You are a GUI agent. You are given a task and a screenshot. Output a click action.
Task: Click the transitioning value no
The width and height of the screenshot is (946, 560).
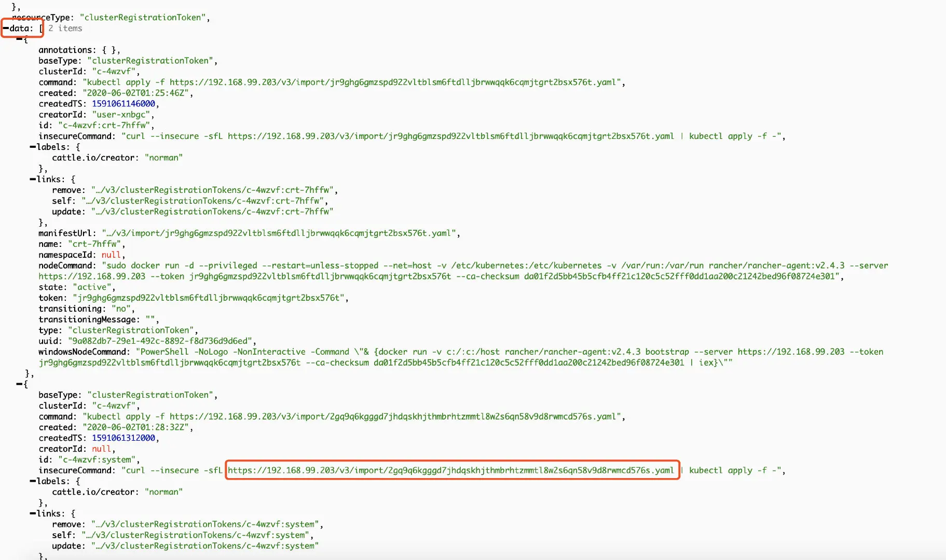[x=121, y=309]
